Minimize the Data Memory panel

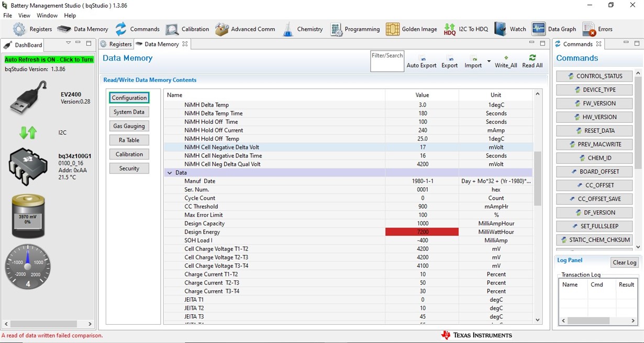531,43
